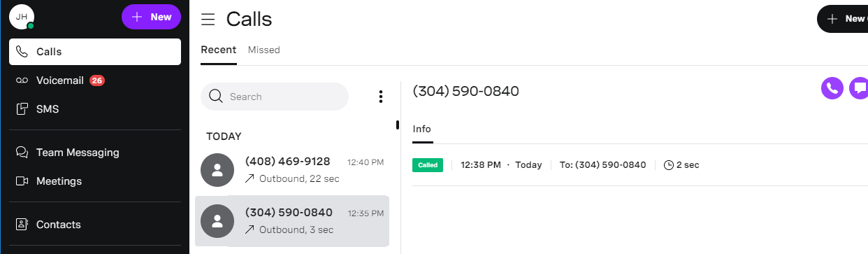The height and width of the screenshot is (254, 868).
Task: Select the Info tab
Action: point(422,129)
